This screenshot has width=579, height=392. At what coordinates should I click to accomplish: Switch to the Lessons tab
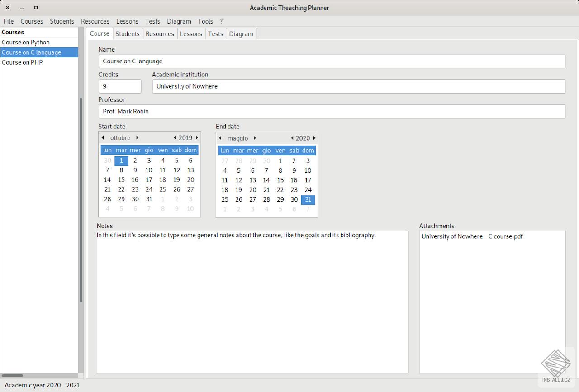[x=191, y=34]
